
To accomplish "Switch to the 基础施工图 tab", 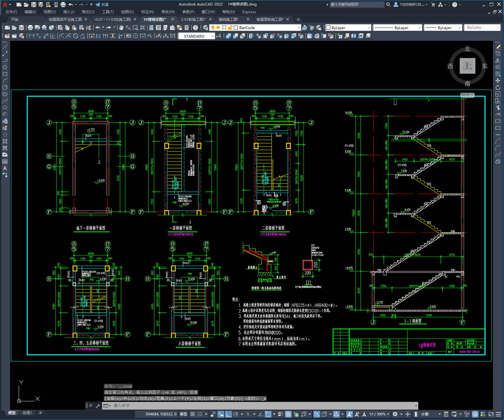I will tap(229, 19).
